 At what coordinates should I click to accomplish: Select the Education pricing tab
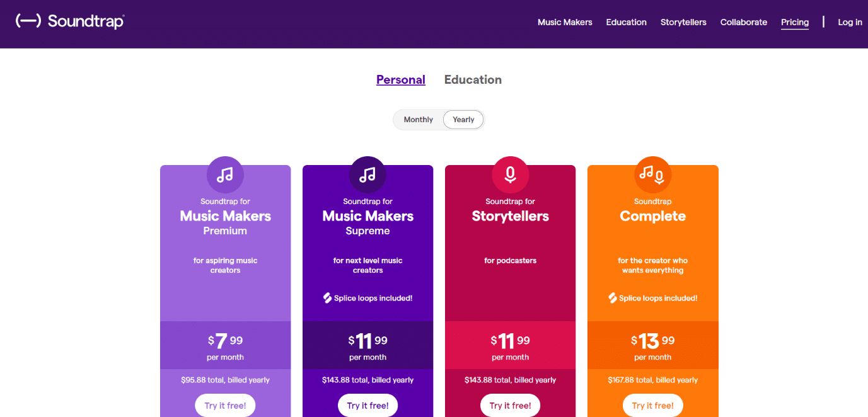[473, 80]
